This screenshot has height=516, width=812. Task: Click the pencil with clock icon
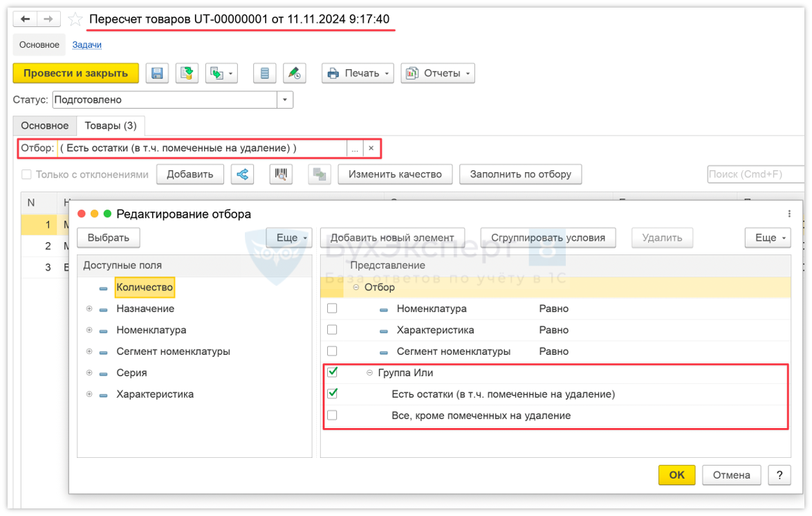294,73
